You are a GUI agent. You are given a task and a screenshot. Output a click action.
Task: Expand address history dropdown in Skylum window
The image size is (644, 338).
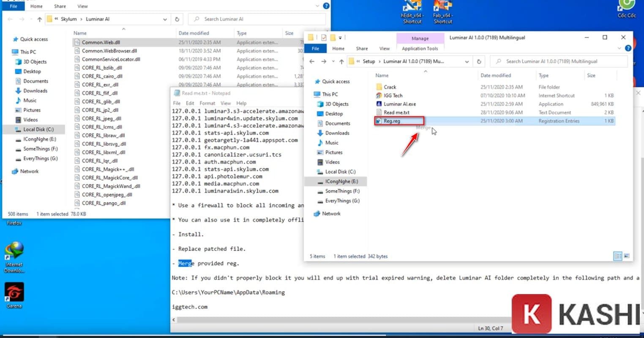coord(165,19)
